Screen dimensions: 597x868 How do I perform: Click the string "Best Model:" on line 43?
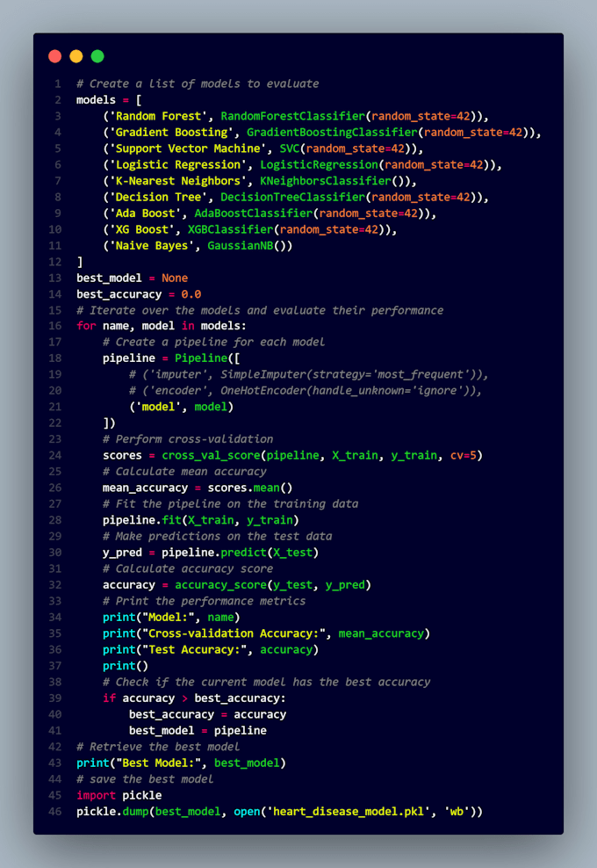tap(158, 763)
